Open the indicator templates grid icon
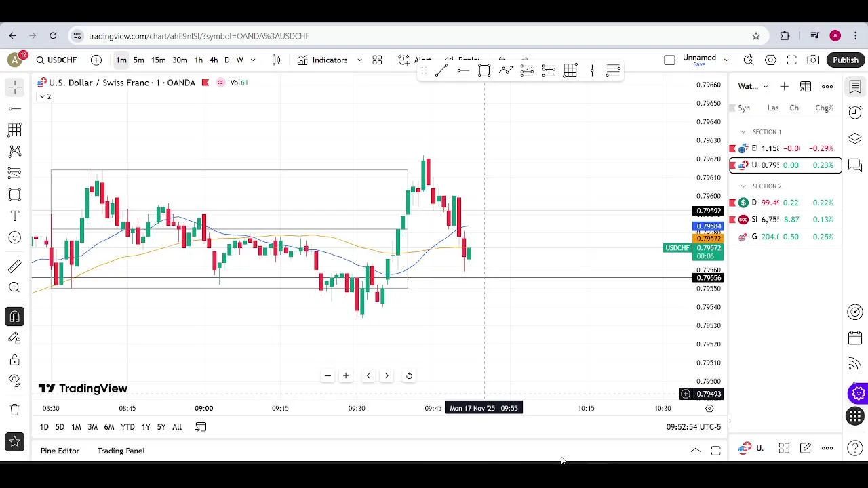 click(377, 60)
